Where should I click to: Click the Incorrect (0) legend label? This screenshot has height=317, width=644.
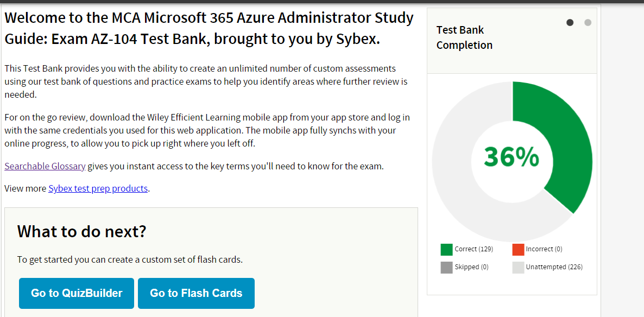tap(544, 249)
